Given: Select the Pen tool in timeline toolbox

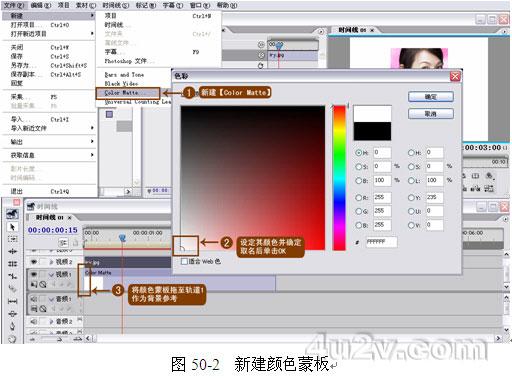Looking at the screenshot, I should [x=12, y=326].
